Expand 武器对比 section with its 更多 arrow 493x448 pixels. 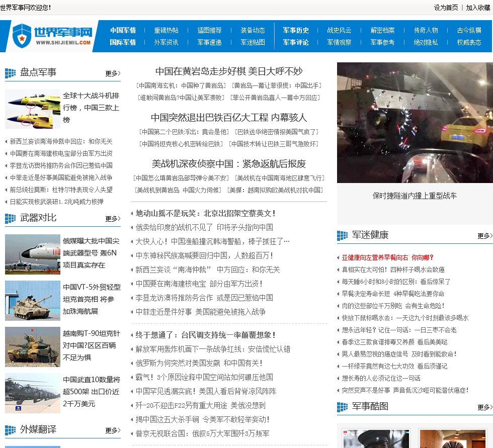pos(112,218)
